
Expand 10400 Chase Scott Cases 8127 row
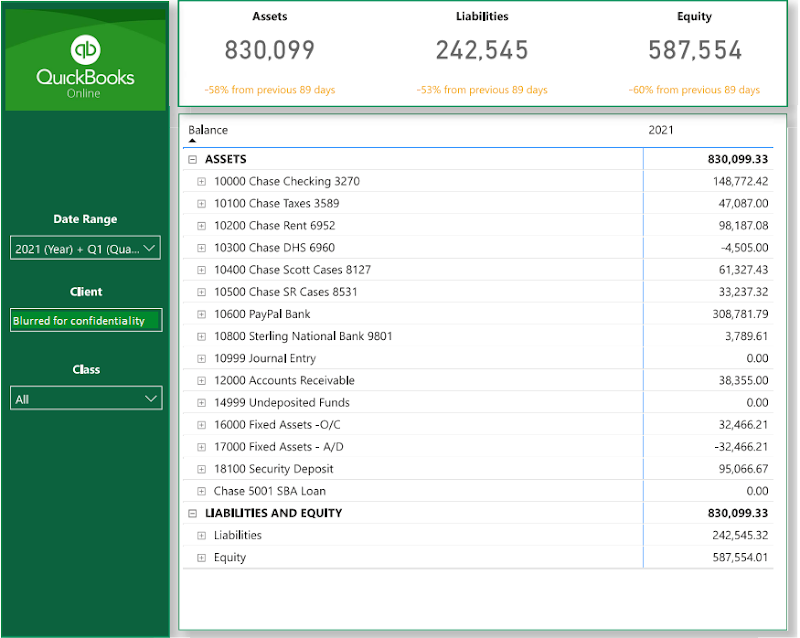click(x=202, y=270)
